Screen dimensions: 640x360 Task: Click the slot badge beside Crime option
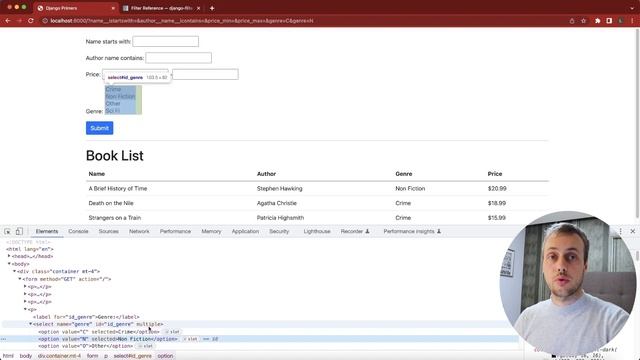click(173, 332)
